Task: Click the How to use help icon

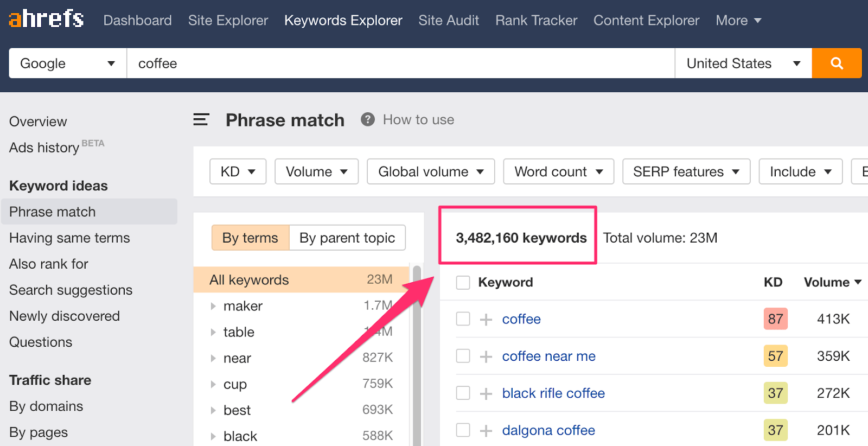Action: click(x=368, y=119)
